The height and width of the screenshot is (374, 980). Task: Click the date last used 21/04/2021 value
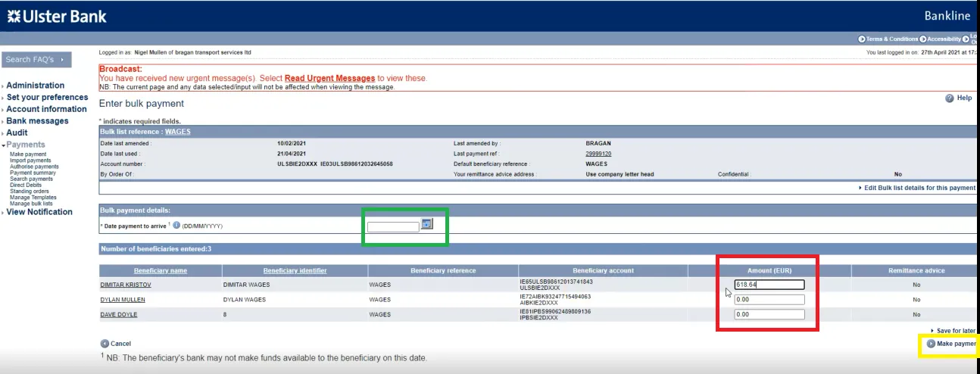[x=292, y=154]
